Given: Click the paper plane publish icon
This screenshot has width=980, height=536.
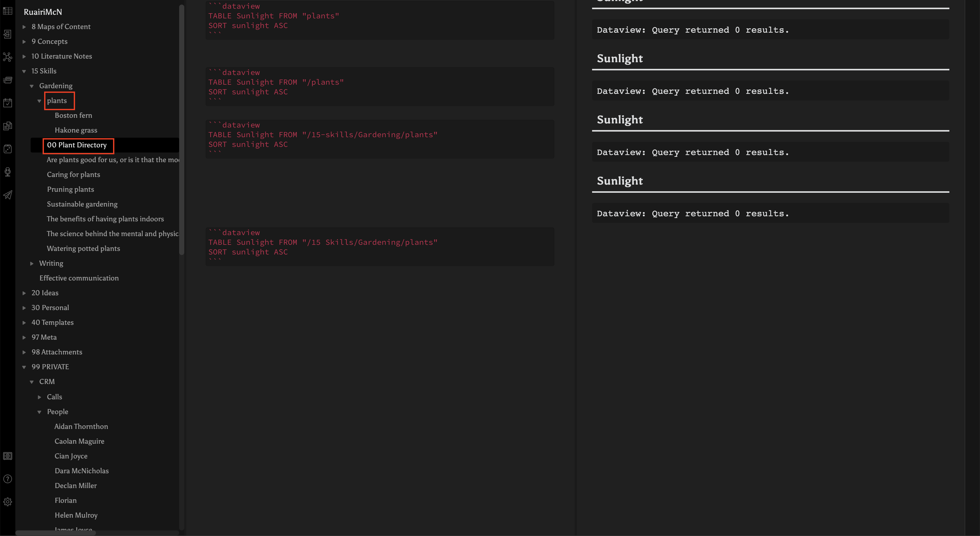Looking at the screenshot, I should click(7, 195).
